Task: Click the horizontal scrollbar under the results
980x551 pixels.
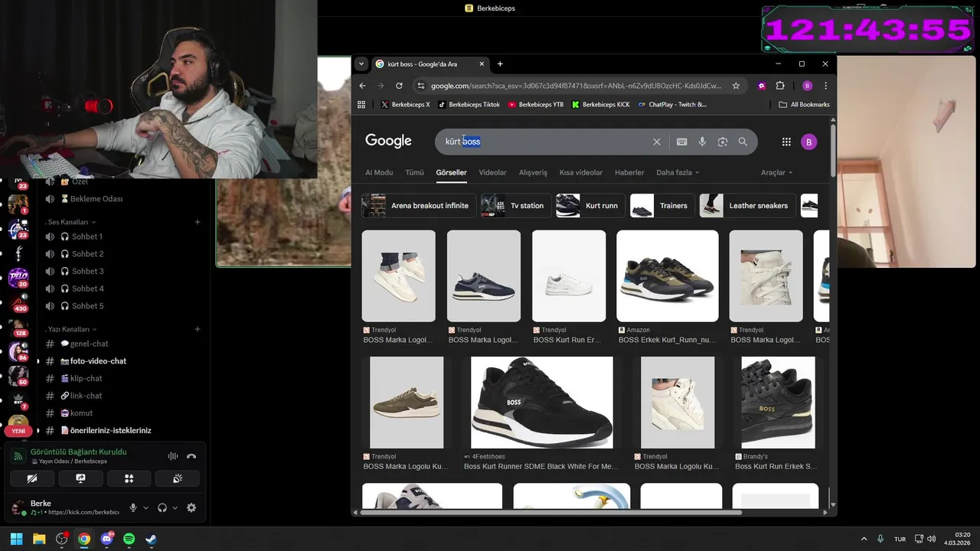Action: 551,512
